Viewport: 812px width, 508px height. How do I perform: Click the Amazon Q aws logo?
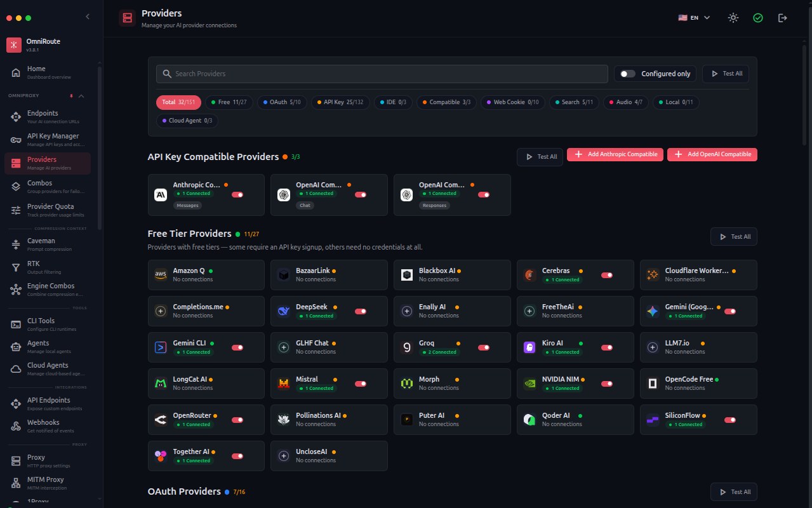(161, 275)
